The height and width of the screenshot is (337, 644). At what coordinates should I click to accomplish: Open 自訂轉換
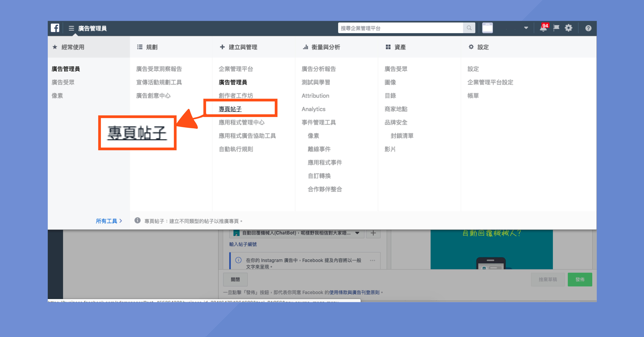pos(319,176)
